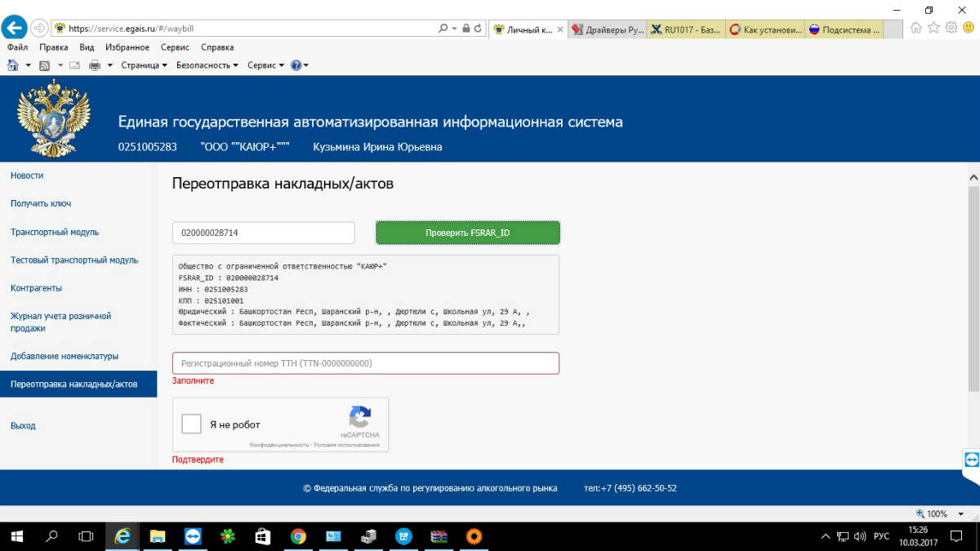Open "Транспортный модуль" sidebar link
The image size is (980, 551).
(x=55, y=232)
